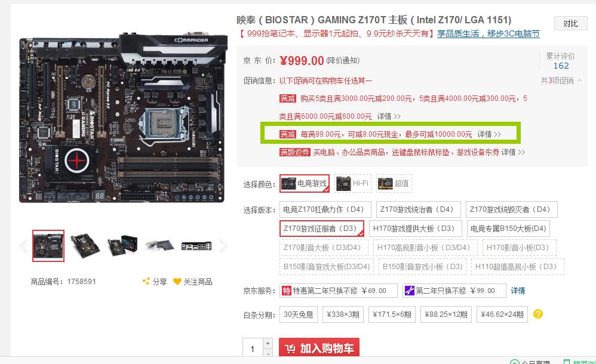Viewport: 596px width, 364px height.
Task: Click the quantity input field
Action: (253, 348)
